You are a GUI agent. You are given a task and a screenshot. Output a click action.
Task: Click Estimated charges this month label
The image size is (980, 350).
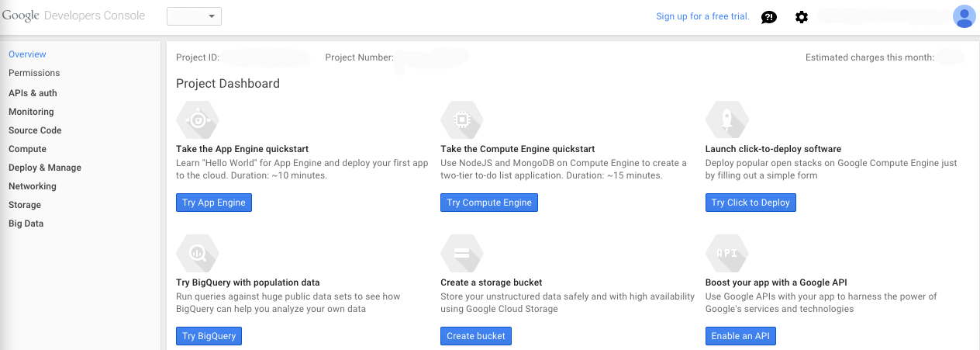click(870, 57)
